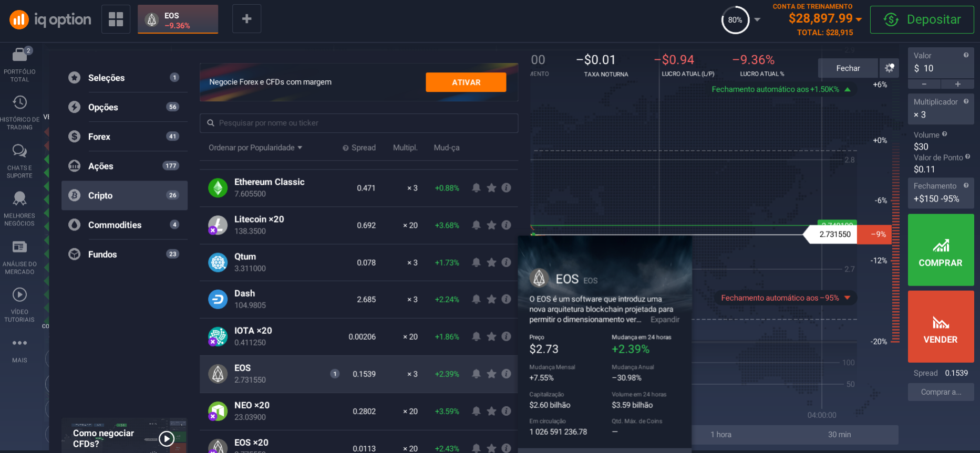Toggle alert bell for Dash row

476,299
